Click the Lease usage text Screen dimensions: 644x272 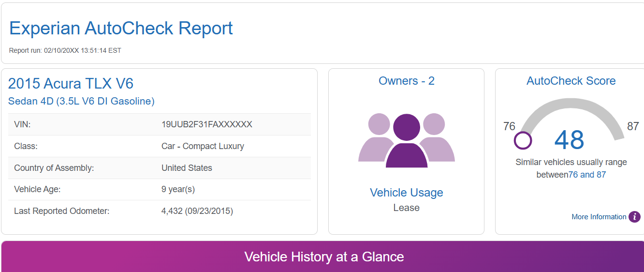pyautogui.click(x=406, y=208)
